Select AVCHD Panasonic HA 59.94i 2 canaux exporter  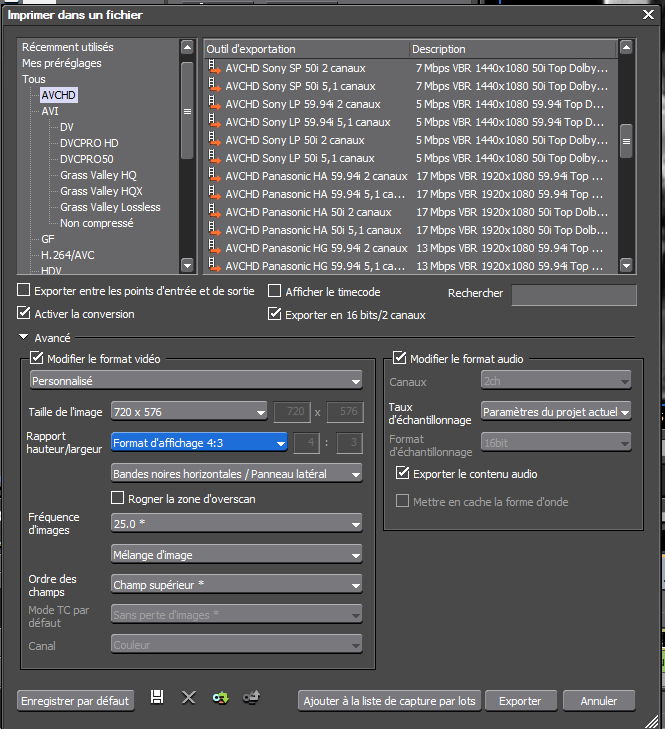tap(411, 176)
